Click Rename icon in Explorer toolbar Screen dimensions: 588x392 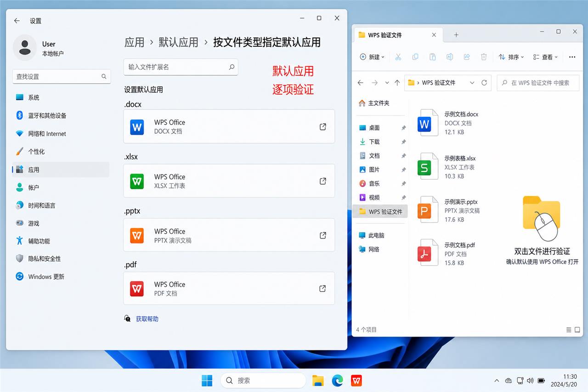pos(450,57)
